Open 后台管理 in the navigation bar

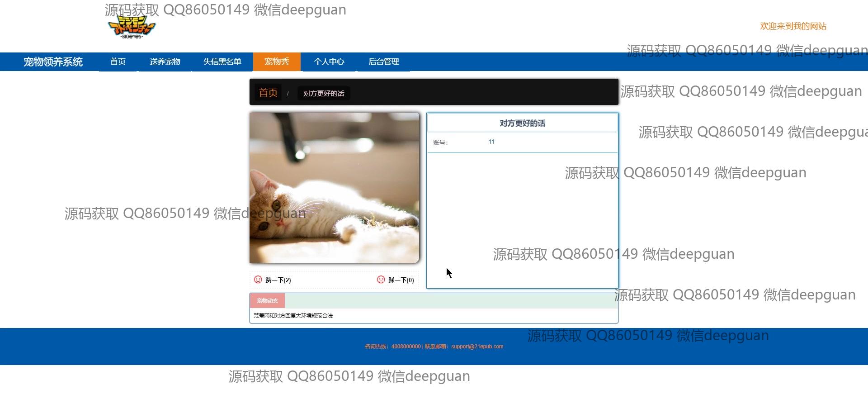[384, 62]
